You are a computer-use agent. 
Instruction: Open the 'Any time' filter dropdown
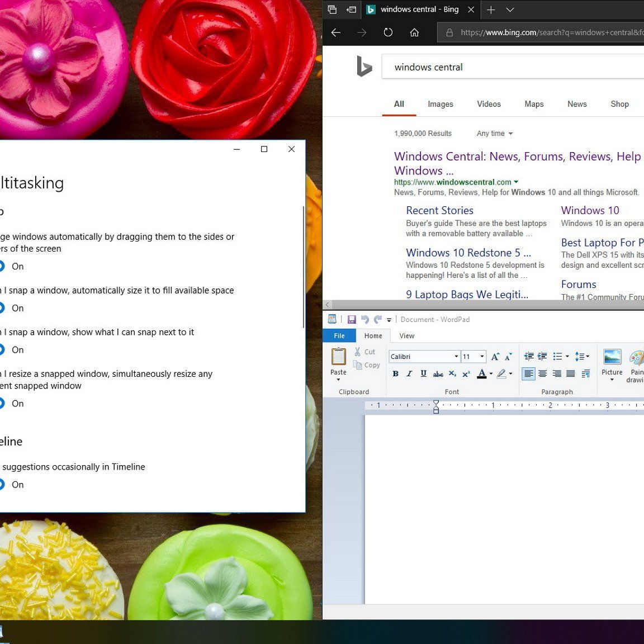pyautogui.click(x=494, y=134)
